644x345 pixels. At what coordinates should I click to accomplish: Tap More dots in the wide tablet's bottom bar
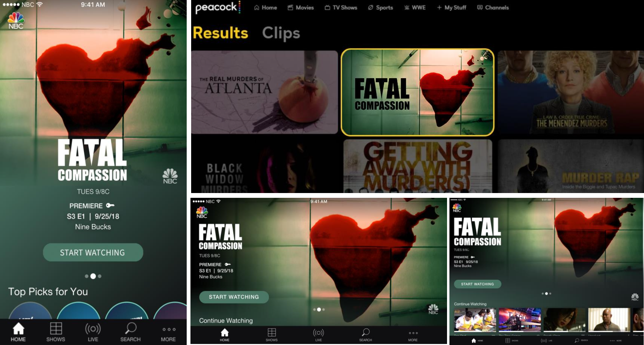click(x=413, y=333)
